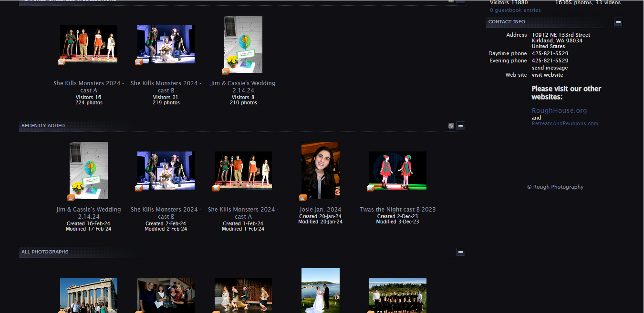The height and width of the screenshot is (313, 644).
Task: Collapse the Recently Added section
Action: [460, 126]
